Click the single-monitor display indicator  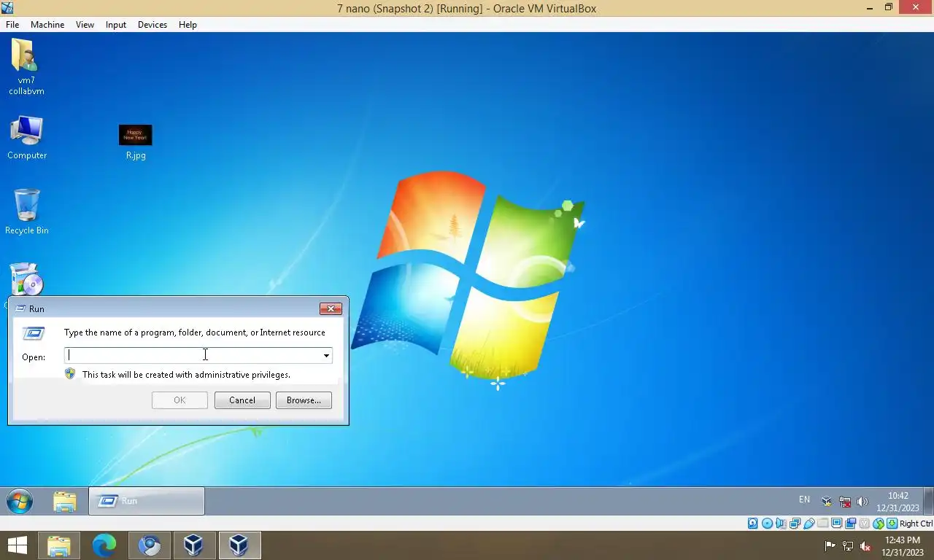(836, 524)
